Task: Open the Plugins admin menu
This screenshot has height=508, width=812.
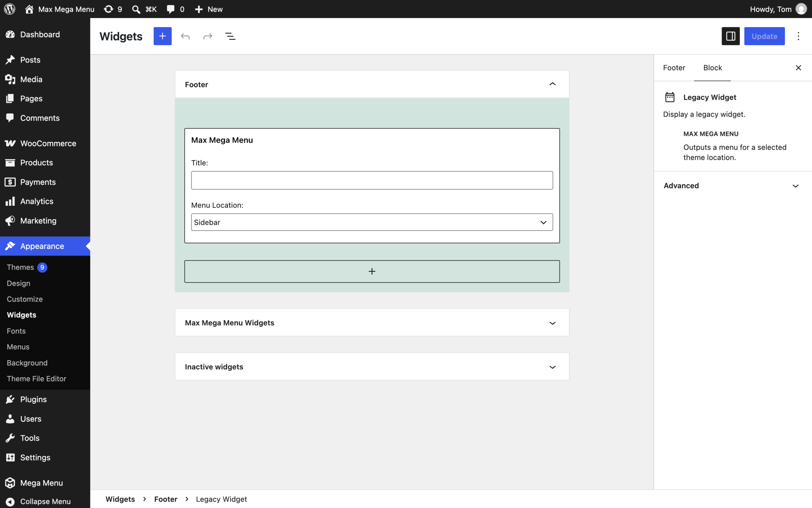Action: click(45, 399)
